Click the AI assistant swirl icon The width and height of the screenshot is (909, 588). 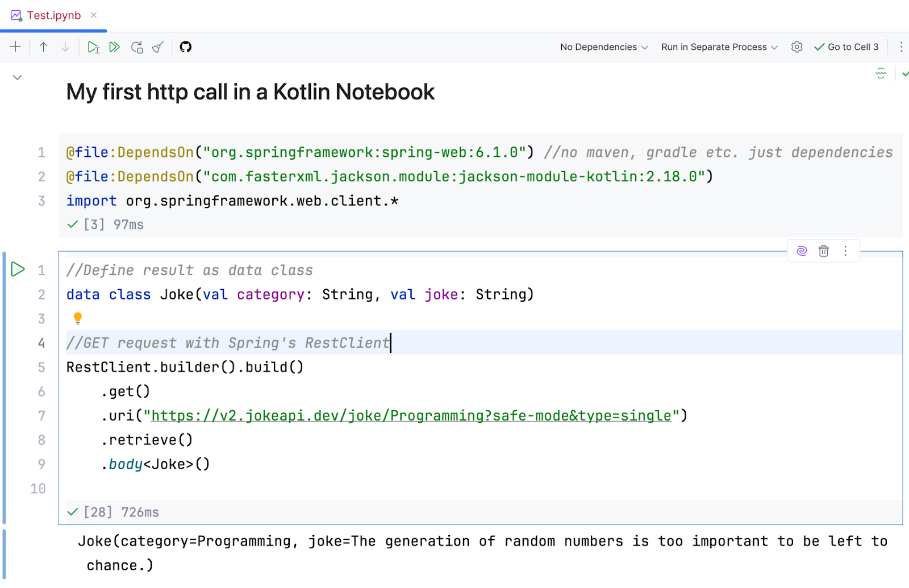click(x=802, y=251)
